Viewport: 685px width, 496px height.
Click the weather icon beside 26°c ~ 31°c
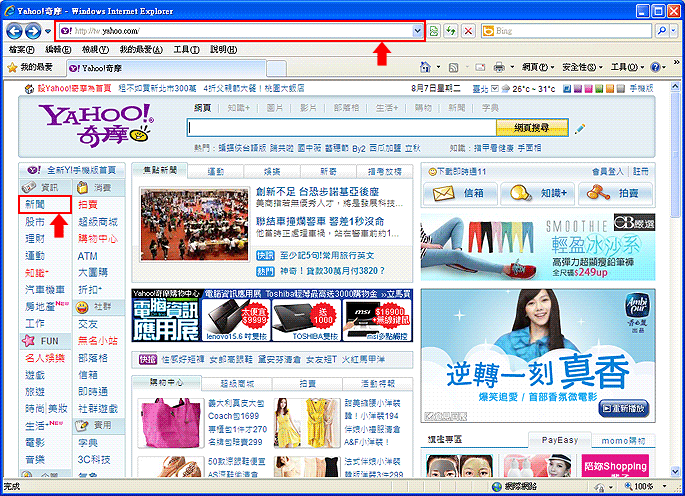click(505, 89)
